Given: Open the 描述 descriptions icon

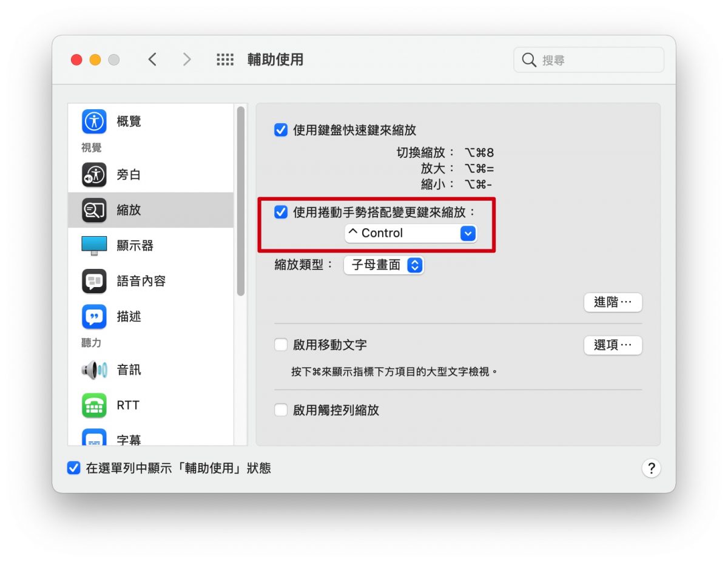Looking at the screenshot, I should coord(94,316).
